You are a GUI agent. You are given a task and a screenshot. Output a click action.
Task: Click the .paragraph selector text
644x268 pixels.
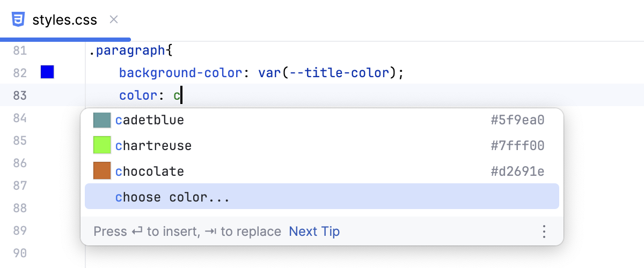pos(127,51)
